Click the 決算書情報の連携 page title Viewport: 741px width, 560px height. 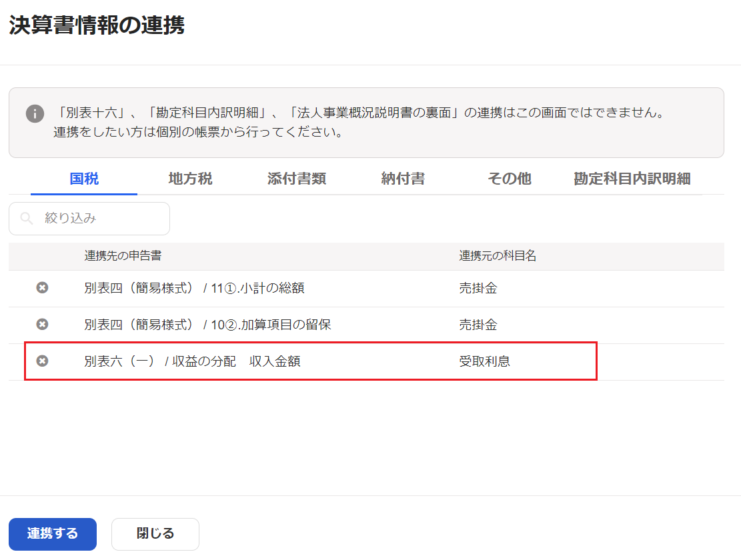click(97, 25)
